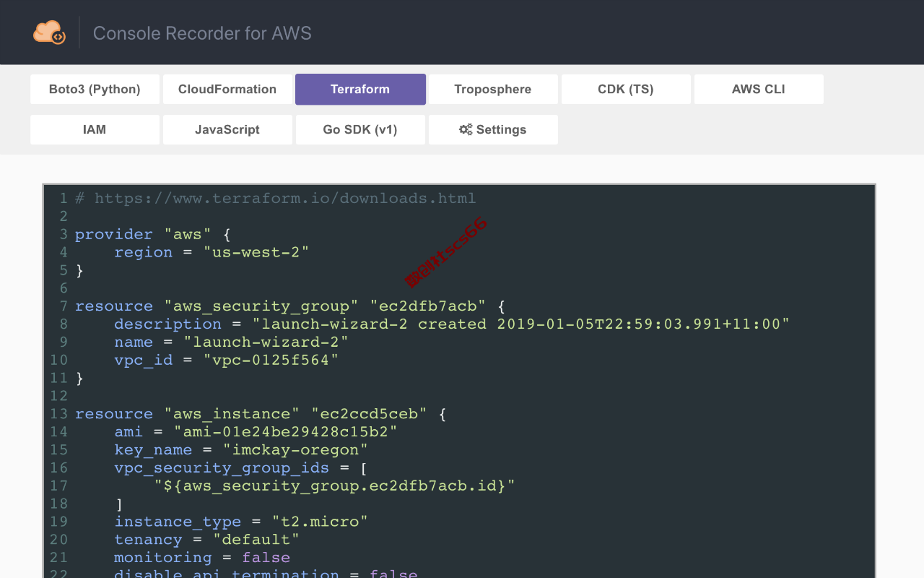Click the aws_security_group resource line
Screen dimensions: 924x578
tap(290, 306)
